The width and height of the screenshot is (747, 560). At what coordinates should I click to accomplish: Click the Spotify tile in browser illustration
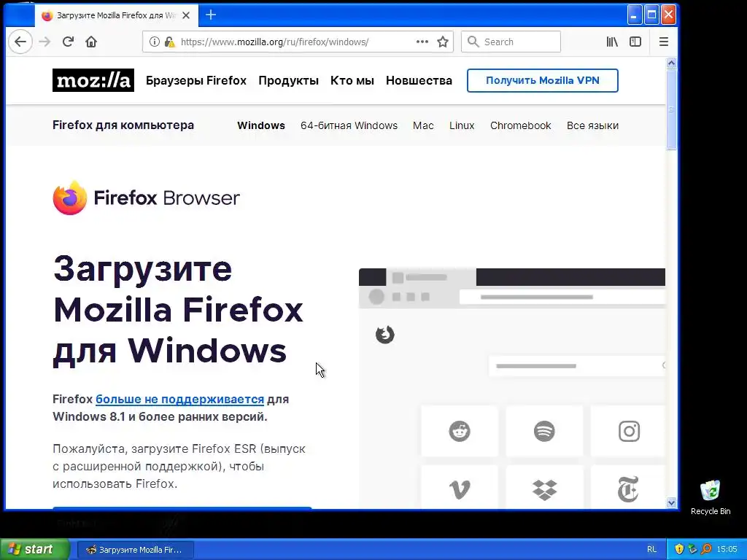544,432
